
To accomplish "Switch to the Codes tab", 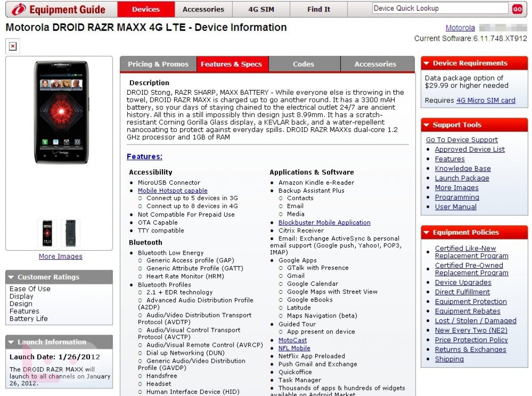I will pos(303,64).
